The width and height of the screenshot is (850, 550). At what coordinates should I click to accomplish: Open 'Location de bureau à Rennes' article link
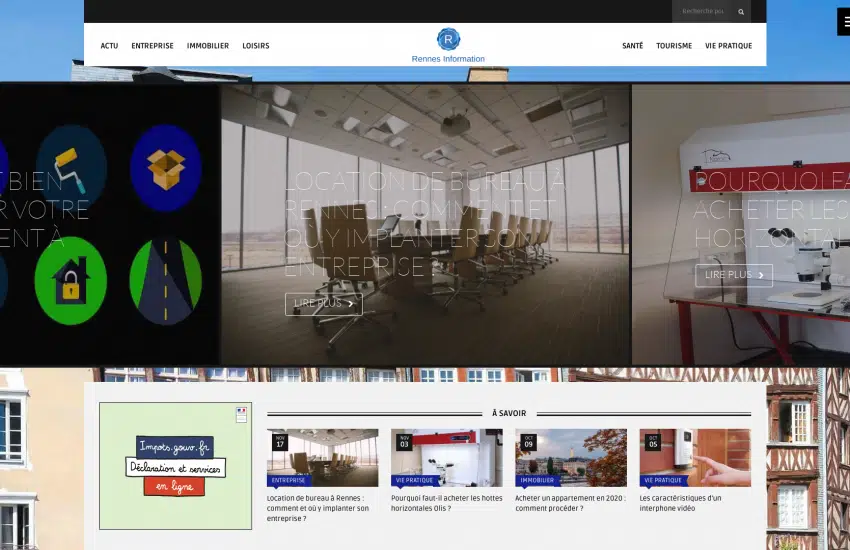(x=318, y=508)
